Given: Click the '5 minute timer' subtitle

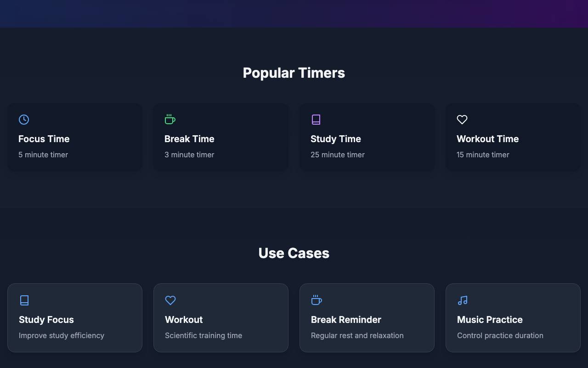Looking at the screenshot, I should click(x=43, y=155).
